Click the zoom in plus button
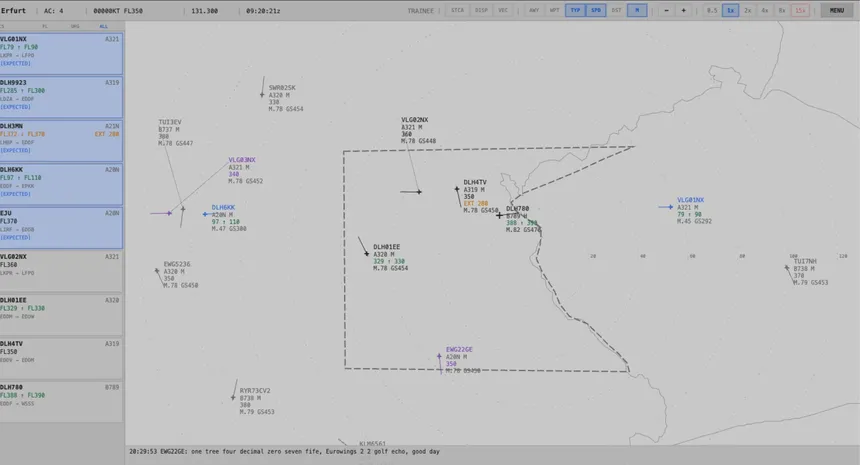 click(x=683, y=10)
